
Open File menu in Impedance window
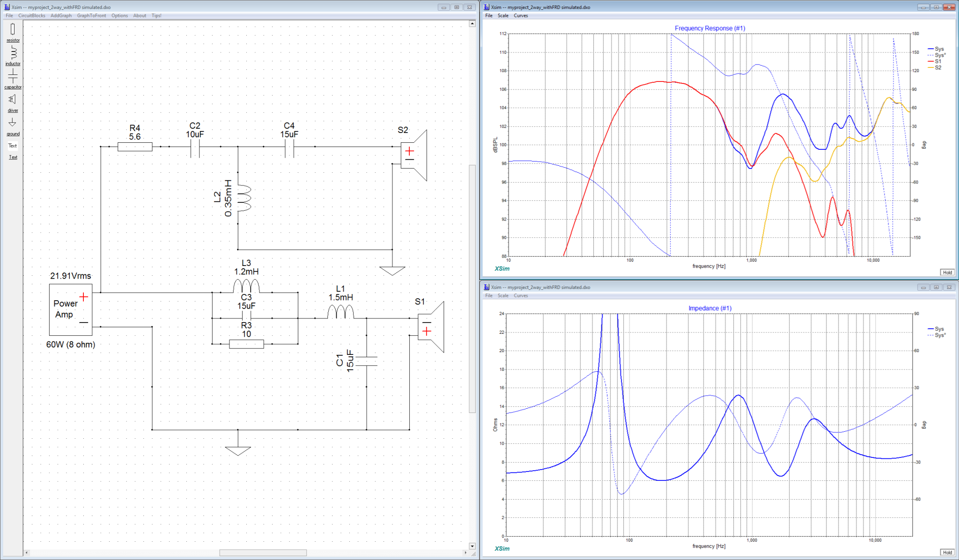tap(489, 295)
